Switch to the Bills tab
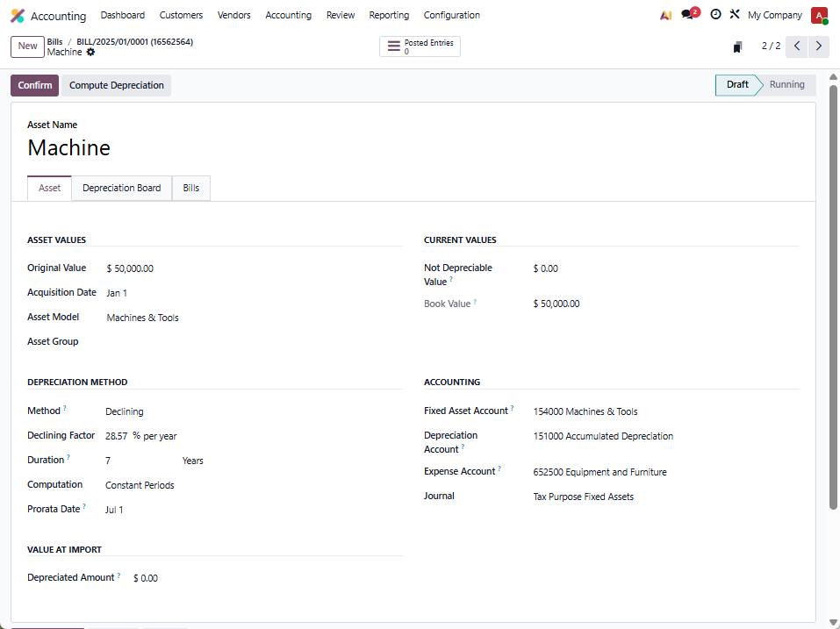The width and height of the screenshot is (840, 629). (190, 189)
